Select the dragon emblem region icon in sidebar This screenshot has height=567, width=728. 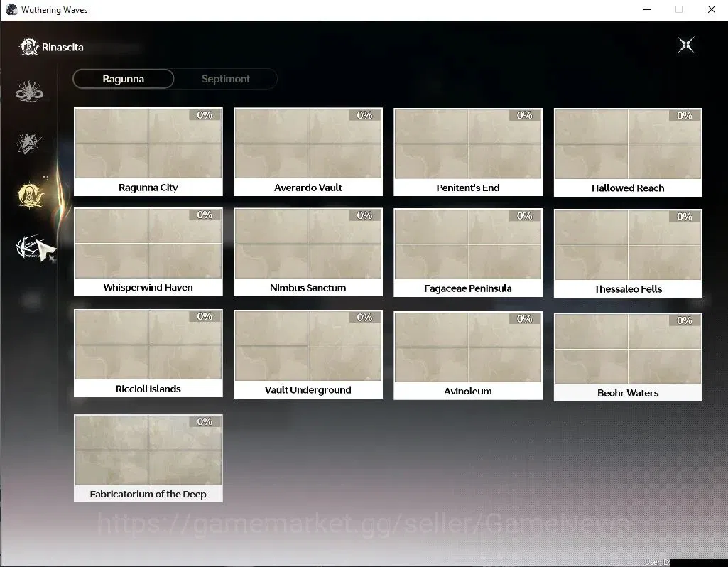tap(29, 91)
